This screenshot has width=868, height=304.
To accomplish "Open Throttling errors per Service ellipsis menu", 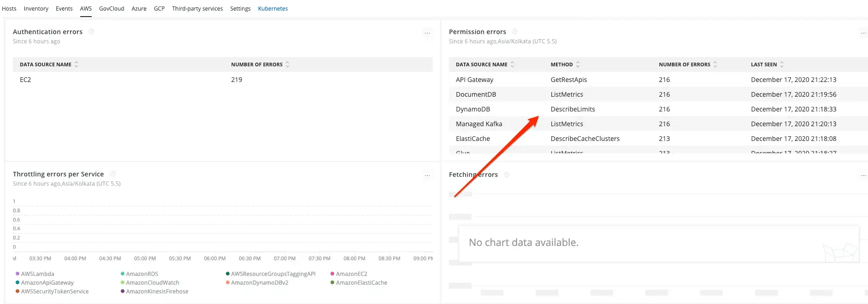I will click(427, 175).
